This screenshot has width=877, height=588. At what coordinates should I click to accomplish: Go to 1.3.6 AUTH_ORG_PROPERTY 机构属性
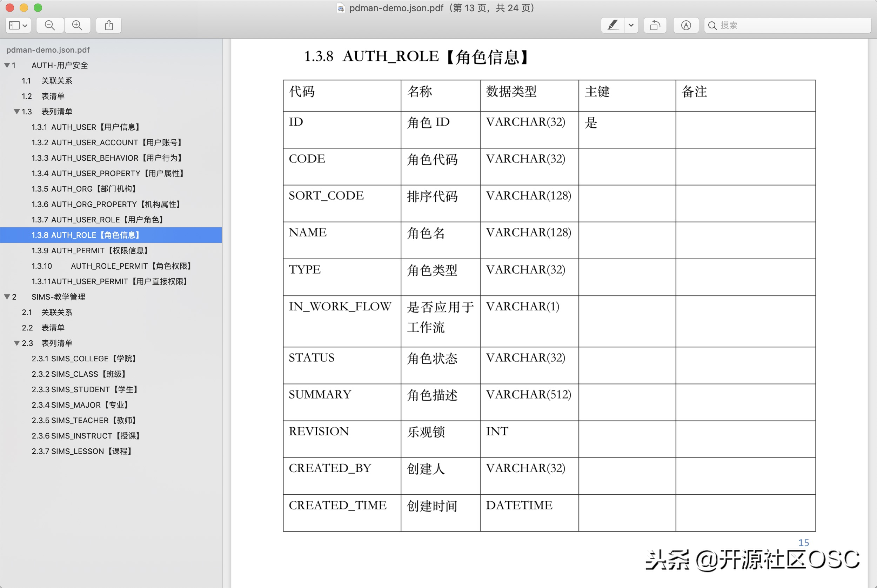[107, 204]
